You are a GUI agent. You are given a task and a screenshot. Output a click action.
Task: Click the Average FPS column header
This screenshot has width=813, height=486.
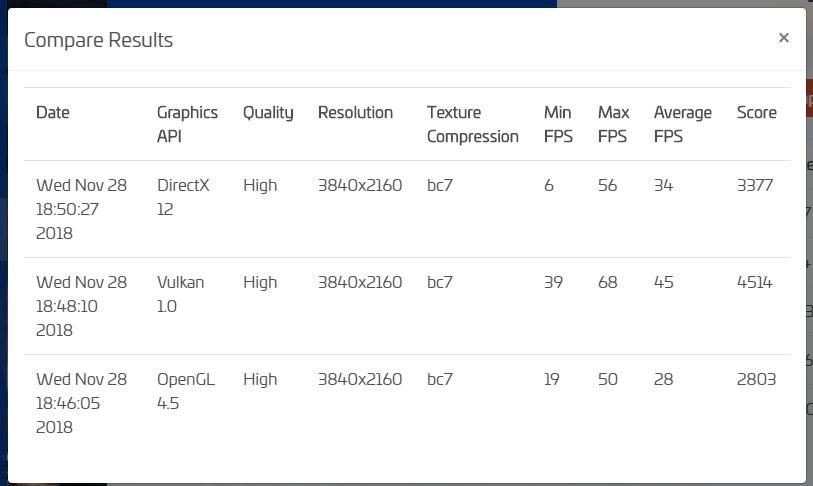[x=682, y=124]
